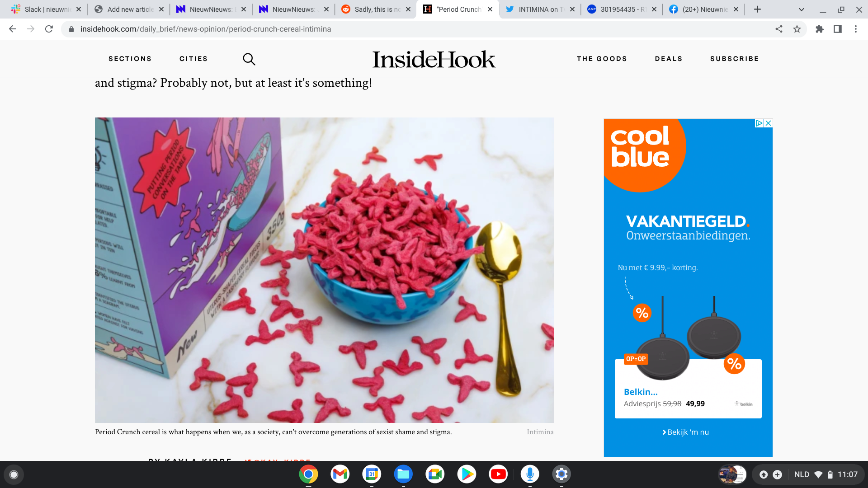Click the InsideHook search magnifier icon
The image size is (868, 488).
pos(249,59)
